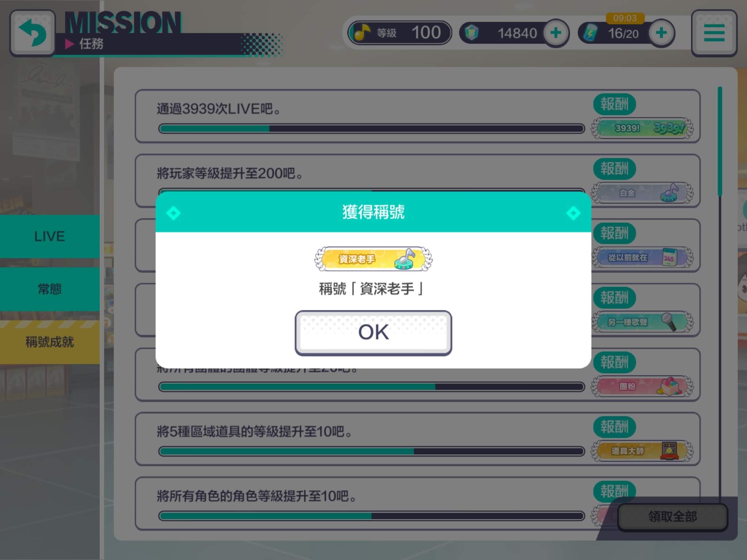This screenshot has width=747, height=560.
Task: Tap the green back arrow icon
Action: point(32,33)
